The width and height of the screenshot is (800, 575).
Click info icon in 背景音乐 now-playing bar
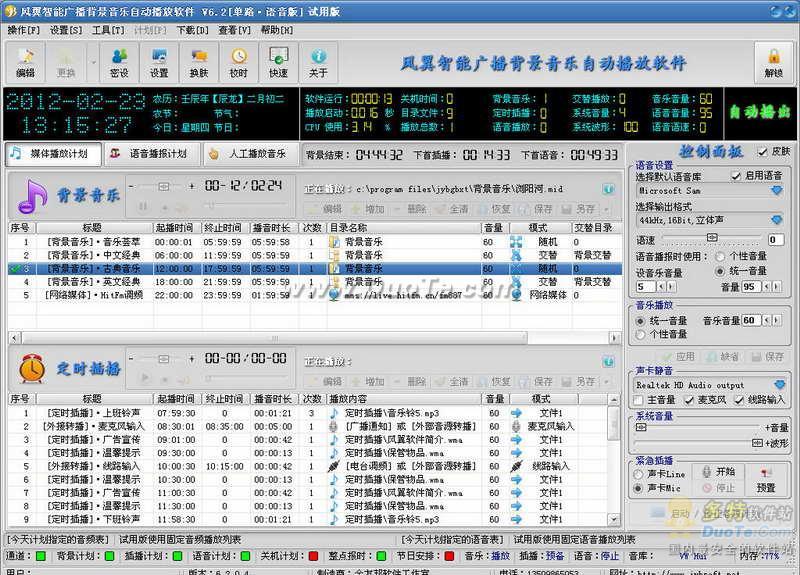(x=608, y=189)
